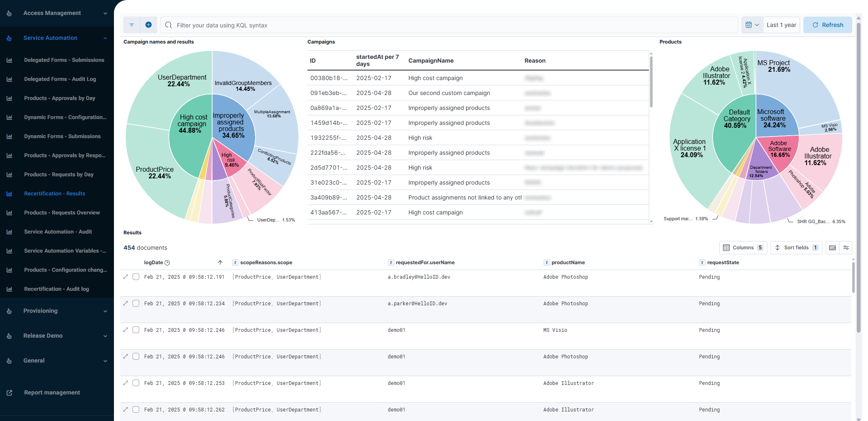The width and height of the screenshot is (868, 421).
Task: Expand the Provisioning menu group
Action: tap(105, 311)
